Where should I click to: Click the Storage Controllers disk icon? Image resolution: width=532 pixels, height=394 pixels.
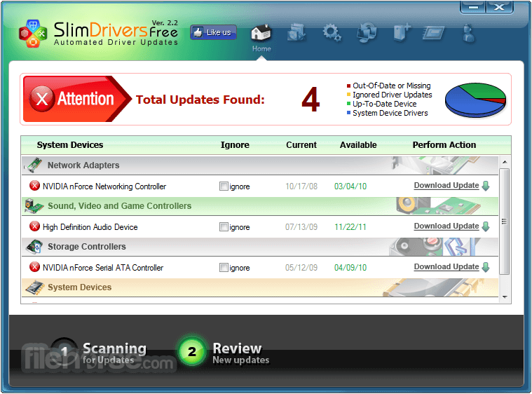pos(34,247)
